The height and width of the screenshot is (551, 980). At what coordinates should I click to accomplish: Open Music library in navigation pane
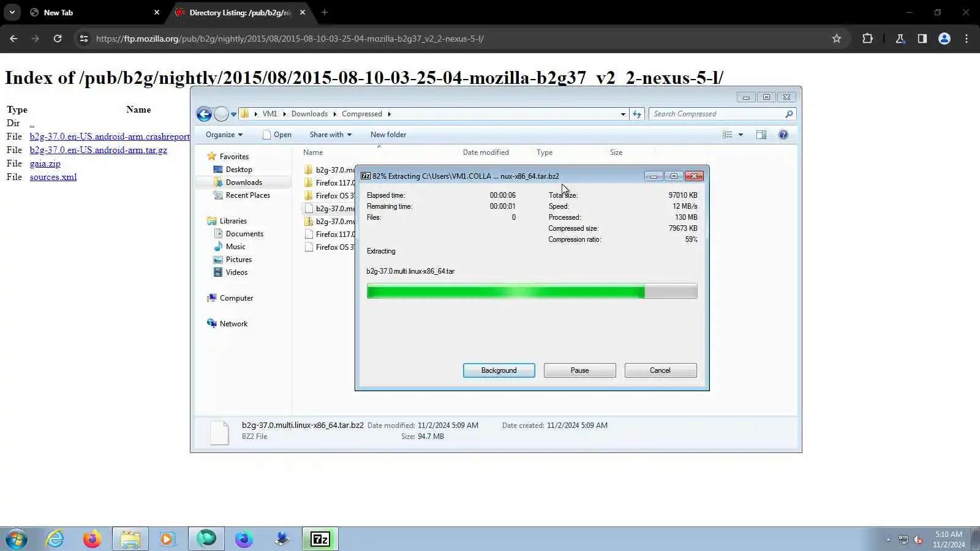(x=235, y=247)
